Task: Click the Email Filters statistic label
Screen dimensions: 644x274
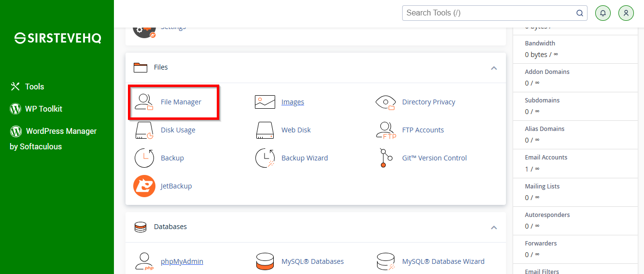Action: coord(542,271)
